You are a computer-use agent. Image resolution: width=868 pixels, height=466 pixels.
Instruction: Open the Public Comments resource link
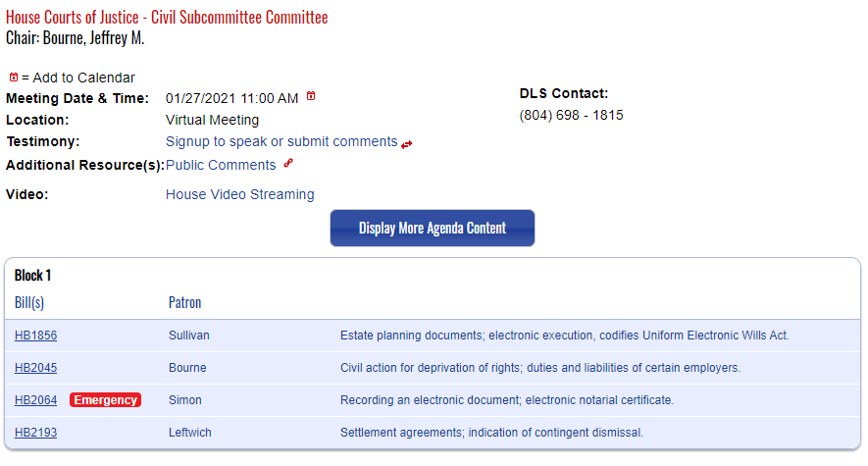pyautogui.click(x=221, y=165)
